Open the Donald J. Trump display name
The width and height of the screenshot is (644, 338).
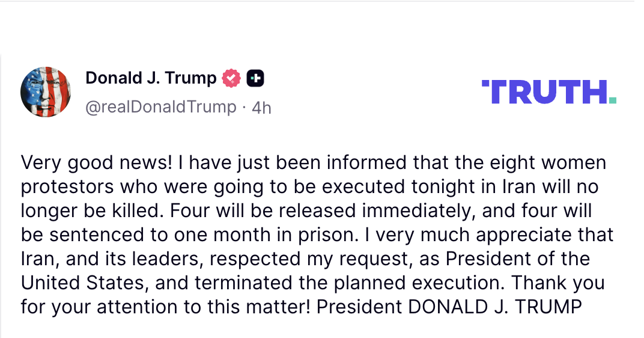tap(151, 78)
